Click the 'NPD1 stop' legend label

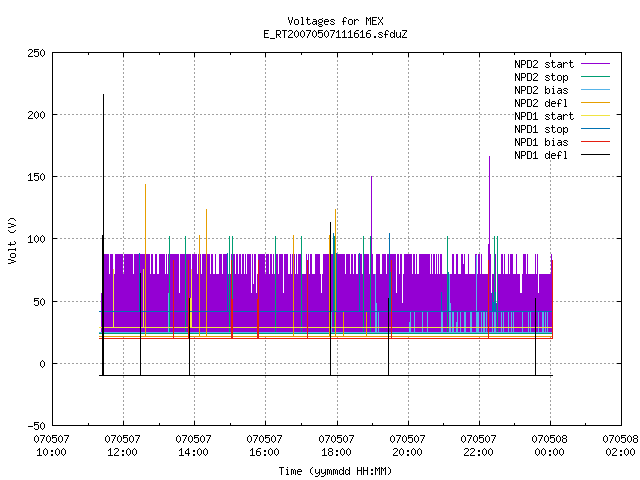(x=541, y=129)
